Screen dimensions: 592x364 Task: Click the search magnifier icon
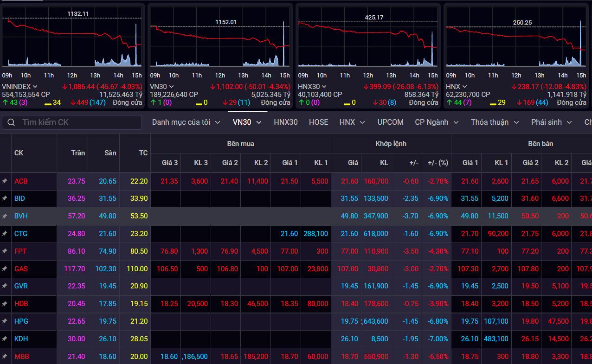pos(11,122)
